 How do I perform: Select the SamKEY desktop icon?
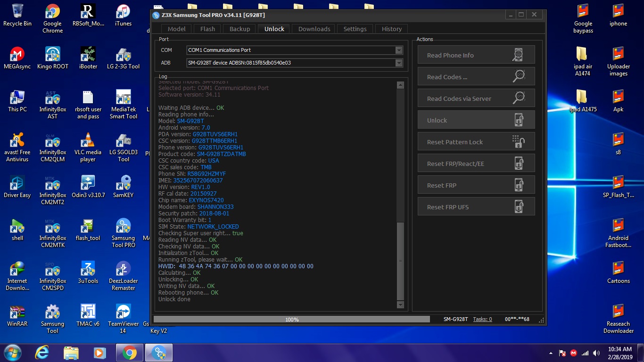(123, 187)
